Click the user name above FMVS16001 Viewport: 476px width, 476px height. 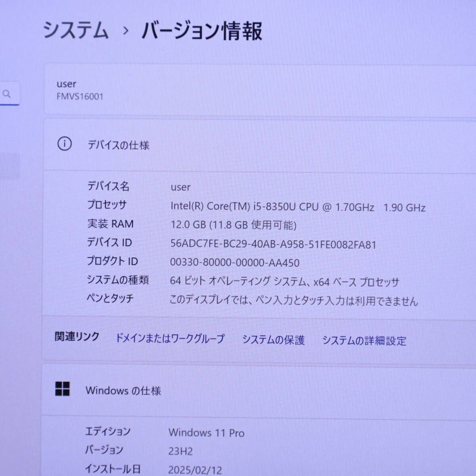[66, 84]
